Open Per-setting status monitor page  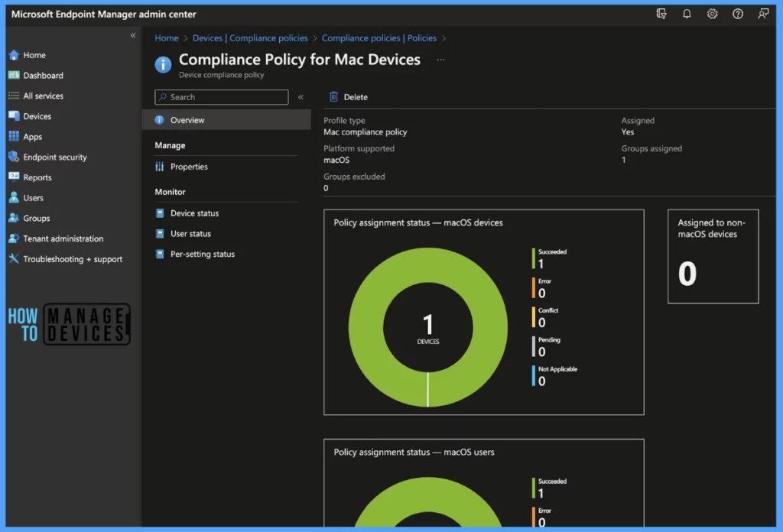(202, 254)
